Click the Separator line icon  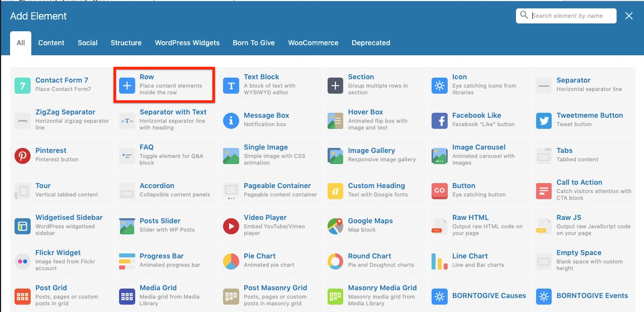coord(544,86)
